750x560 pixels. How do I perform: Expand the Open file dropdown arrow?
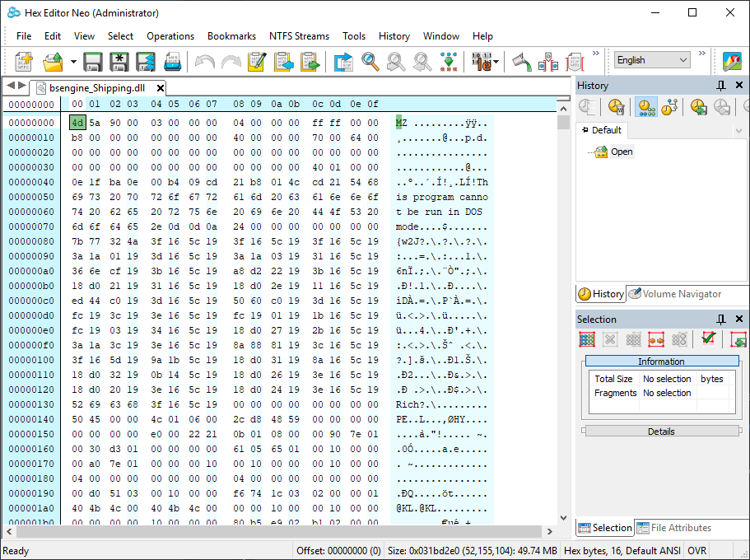coord(73,61)
